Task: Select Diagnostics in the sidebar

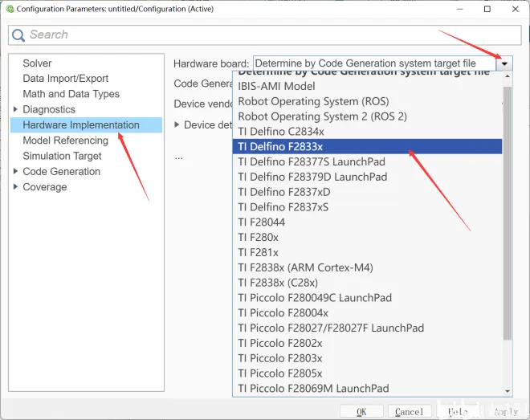Action: coord(49,109)
